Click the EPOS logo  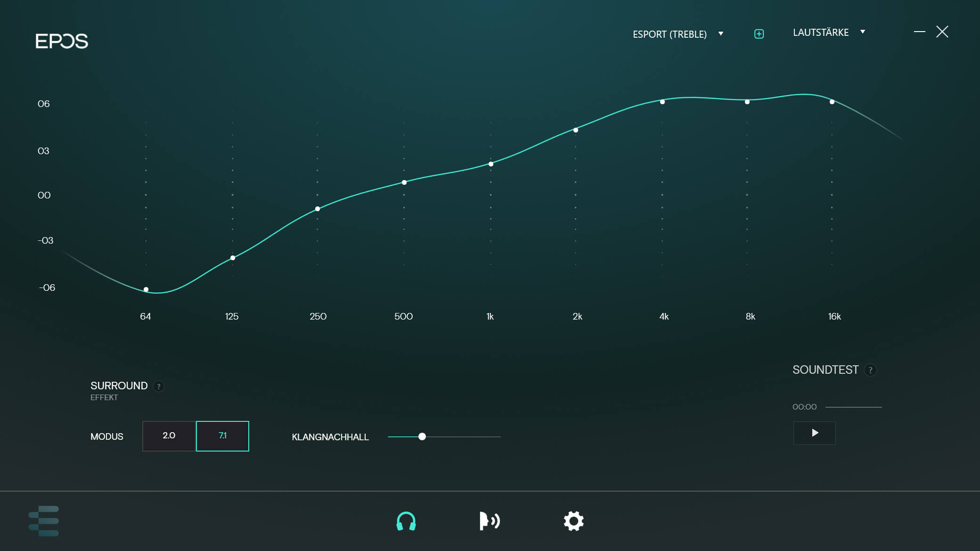point(62,41)
